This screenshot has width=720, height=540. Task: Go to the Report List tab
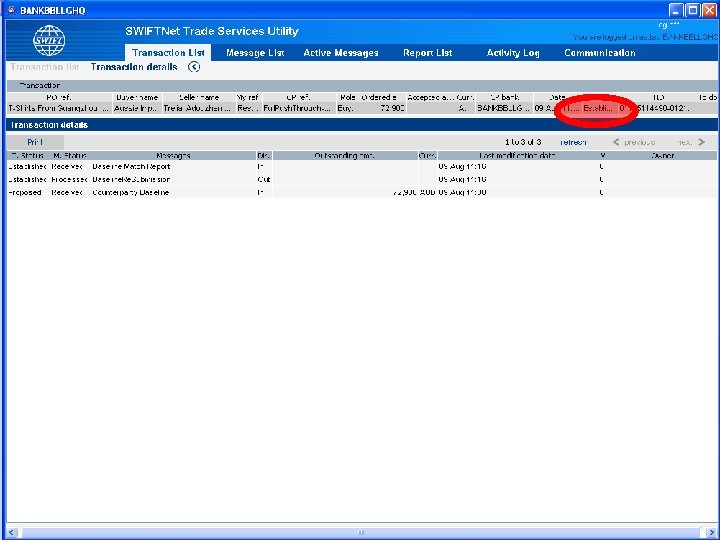point(428,53)
